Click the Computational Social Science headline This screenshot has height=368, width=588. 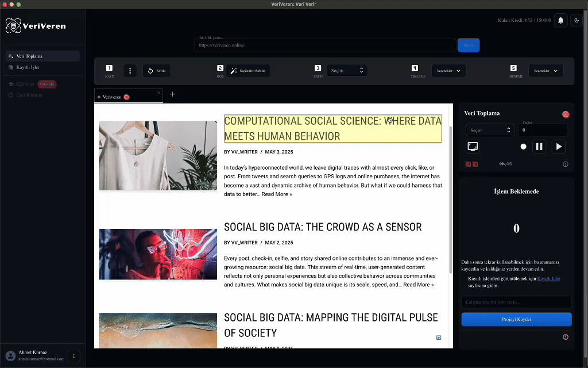click(x=332, y=128)
